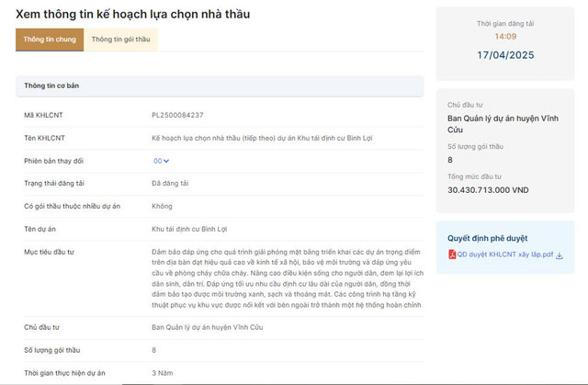
Task: Click the 'Đã đăng tải' posting status value
Action: coord(171,183)
